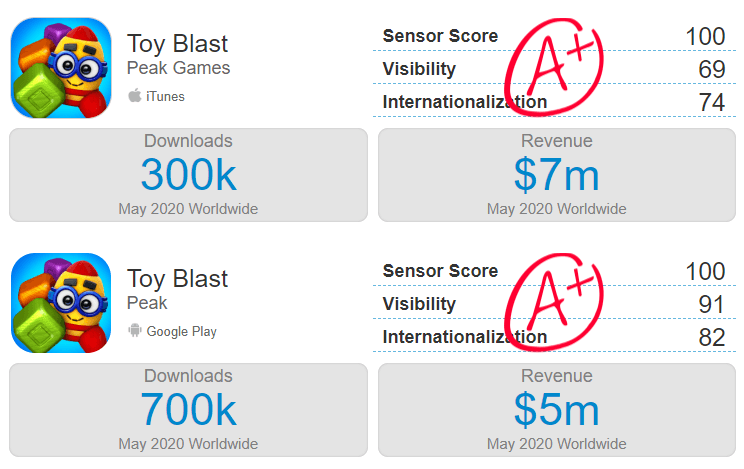Open the Toy Blast title for iTunes
This screenshot has height=469, width=744.
177,44
